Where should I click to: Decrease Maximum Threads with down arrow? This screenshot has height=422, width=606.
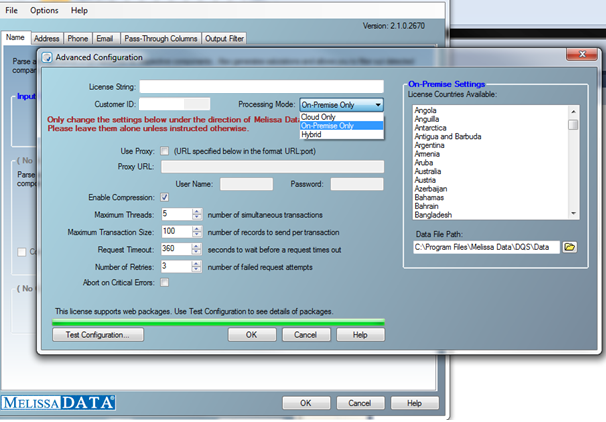pyautogui.click(x=197, y=217)
